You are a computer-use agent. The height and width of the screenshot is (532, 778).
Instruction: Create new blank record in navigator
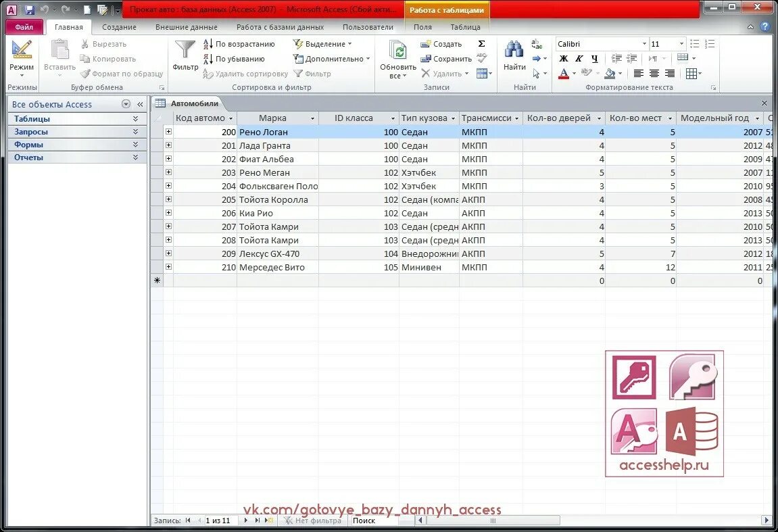coord(269,521)
